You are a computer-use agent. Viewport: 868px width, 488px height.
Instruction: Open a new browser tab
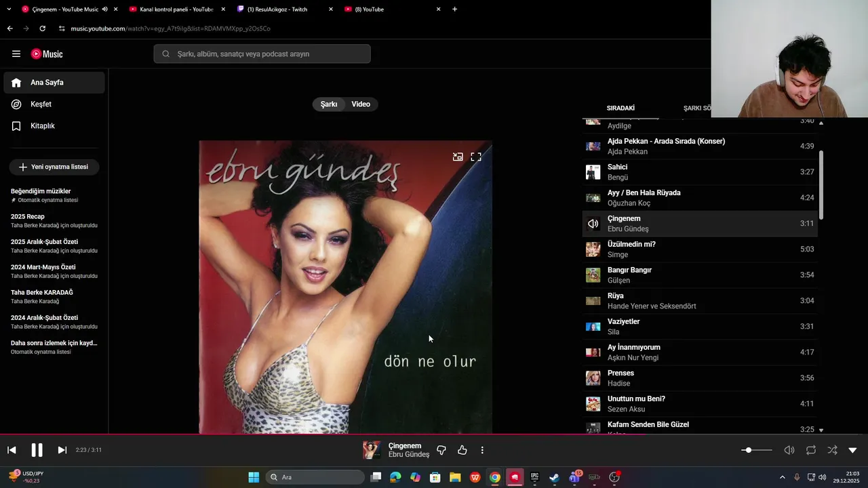(x=454, y=9)
